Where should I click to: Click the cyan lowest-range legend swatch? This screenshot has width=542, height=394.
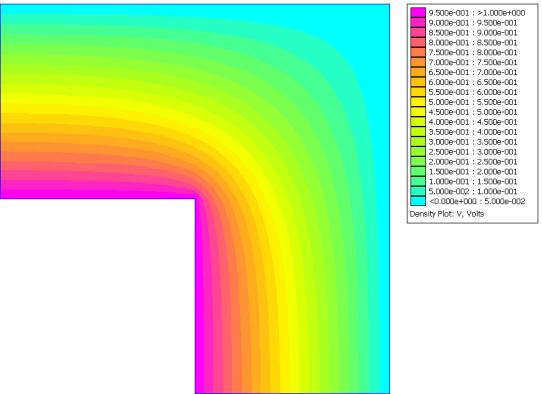[x=418, y=201]
